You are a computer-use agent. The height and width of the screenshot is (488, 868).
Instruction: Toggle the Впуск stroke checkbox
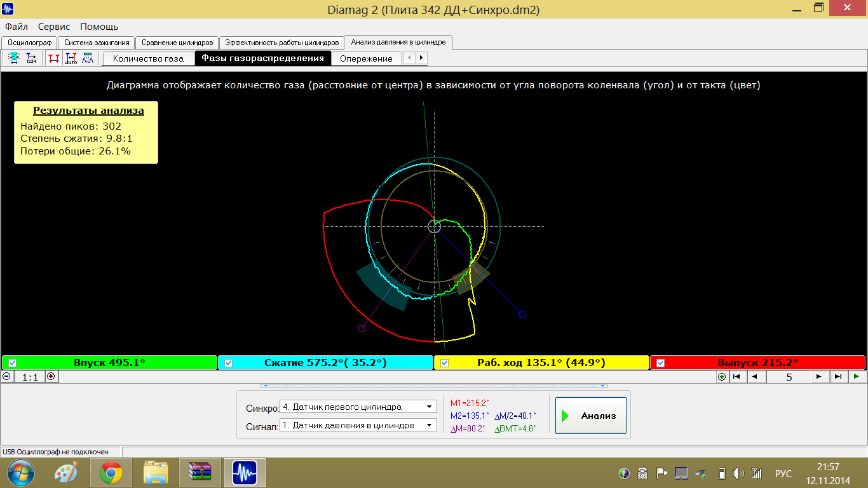coord(12,363)
